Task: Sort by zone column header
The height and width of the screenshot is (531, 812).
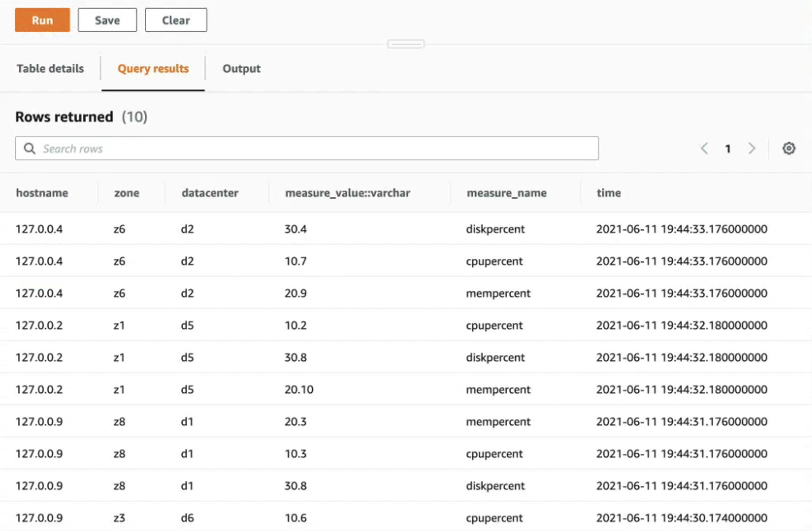Action: coord(126,193)
